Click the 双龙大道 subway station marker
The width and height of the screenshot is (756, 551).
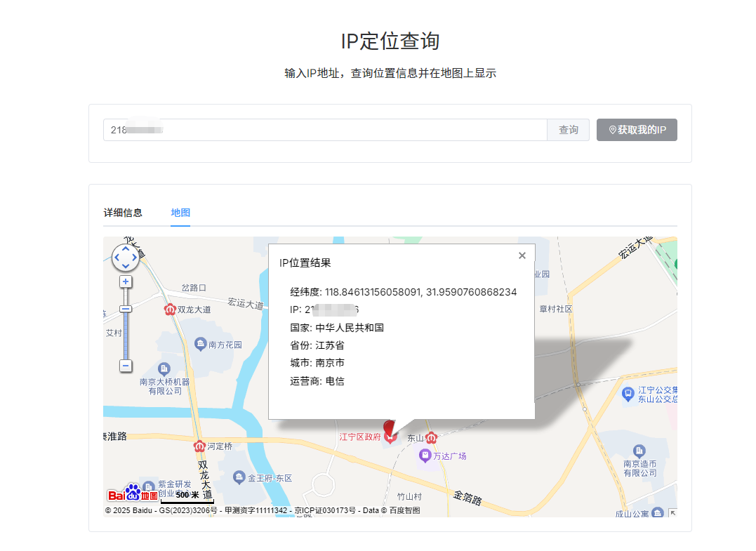click(169, 307)
